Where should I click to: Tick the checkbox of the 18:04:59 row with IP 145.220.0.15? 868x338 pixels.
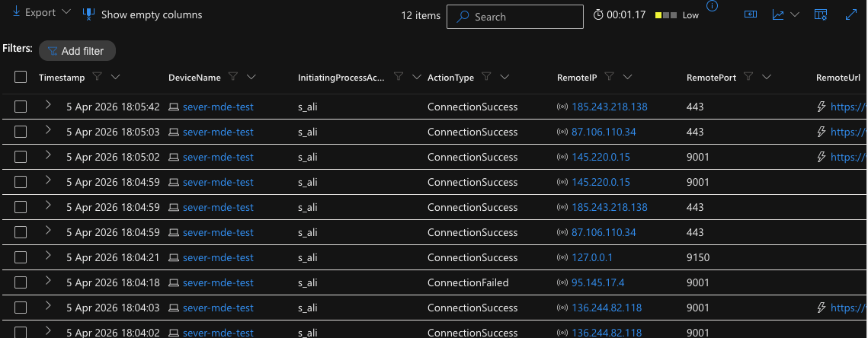21,183
